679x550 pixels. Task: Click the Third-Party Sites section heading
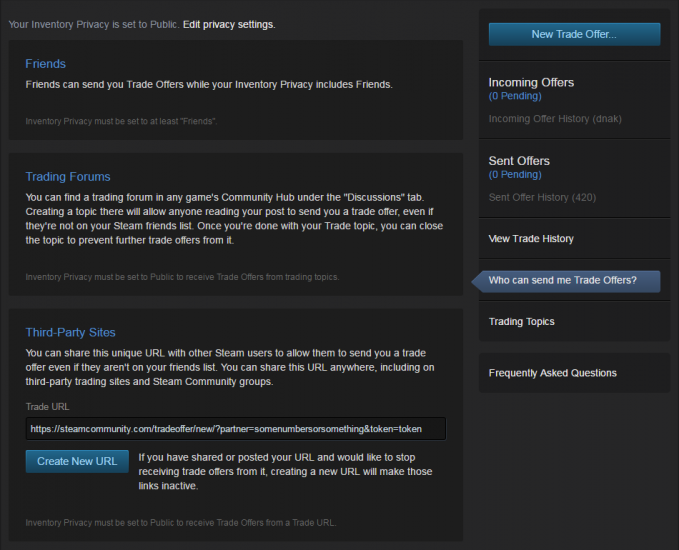click(70, 332)
